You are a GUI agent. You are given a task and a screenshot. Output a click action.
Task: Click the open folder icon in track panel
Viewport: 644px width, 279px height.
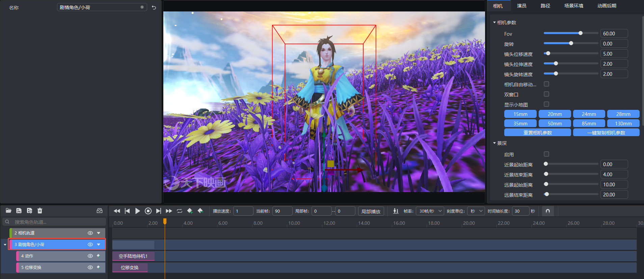[x=9, y=211]
